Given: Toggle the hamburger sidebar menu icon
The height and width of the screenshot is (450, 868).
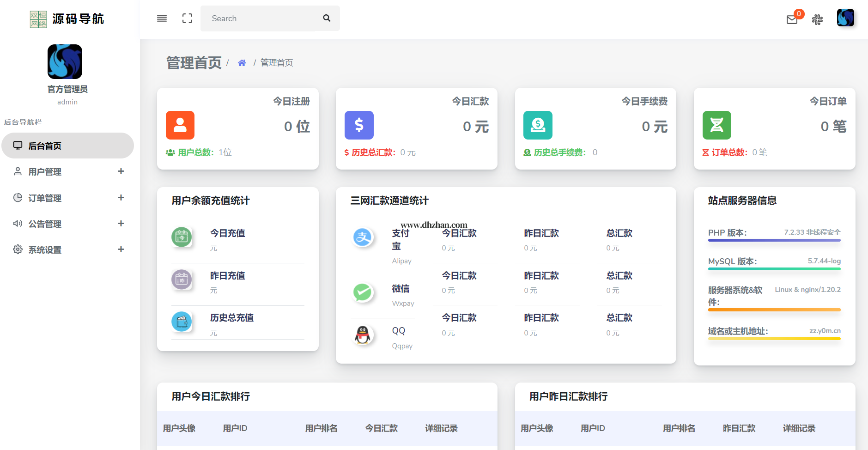Looking at the screenshot, I should pos(162,18).
